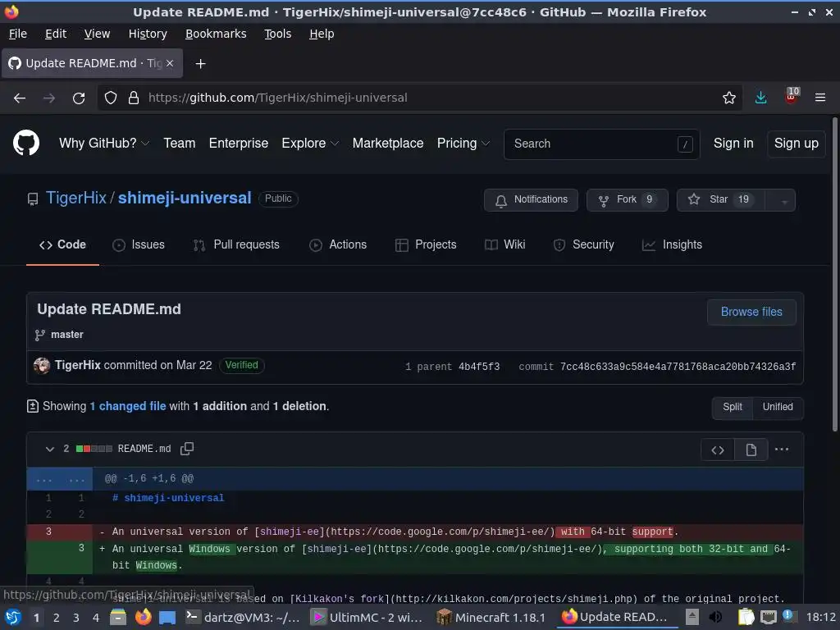View source diff with the code brackets icon

click(718, 450)
